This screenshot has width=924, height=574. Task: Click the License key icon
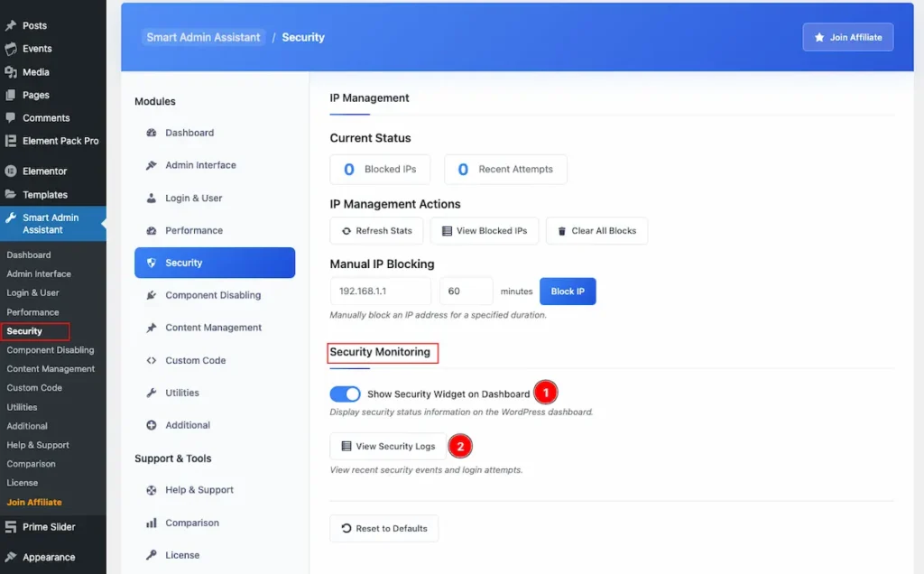coord(152,555)
